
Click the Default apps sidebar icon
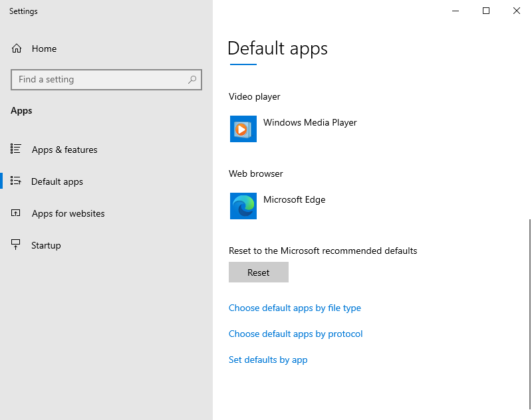pos(15,181)
